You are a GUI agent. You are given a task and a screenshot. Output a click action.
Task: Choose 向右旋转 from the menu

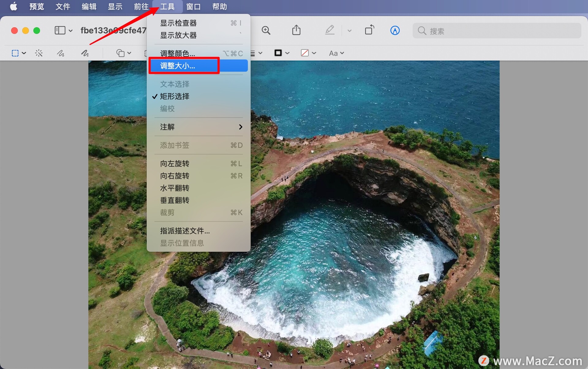pos(198,176)
